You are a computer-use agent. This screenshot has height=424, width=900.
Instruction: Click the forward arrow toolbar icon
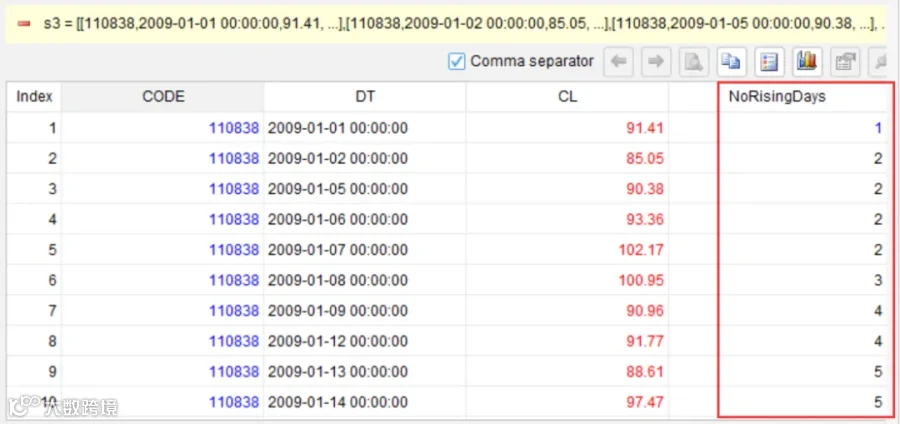click(x=655, y=62)
